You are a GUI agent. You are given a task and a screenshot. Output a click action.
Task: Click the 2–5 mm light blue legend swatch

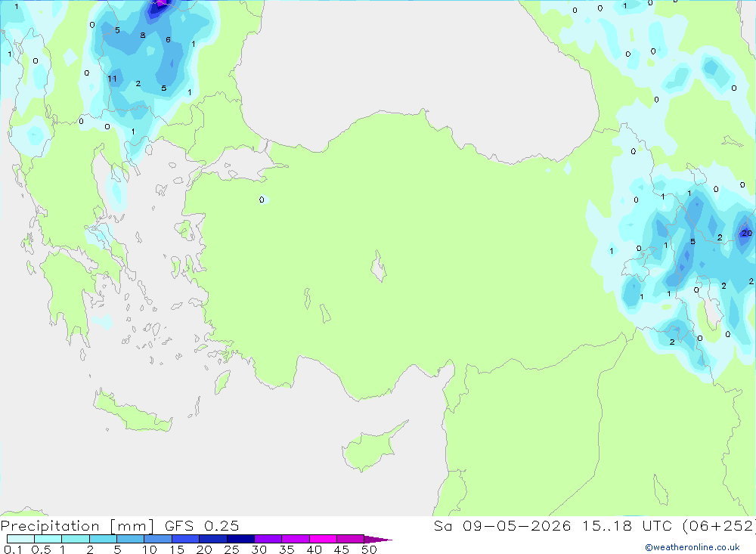click(103, 539)
